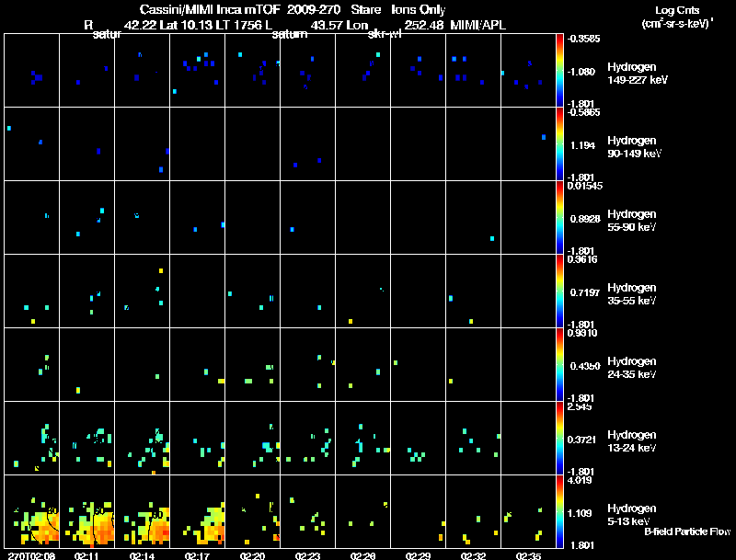Click the '02:26' time label
The image size is (736, 560).
(362, 555)
